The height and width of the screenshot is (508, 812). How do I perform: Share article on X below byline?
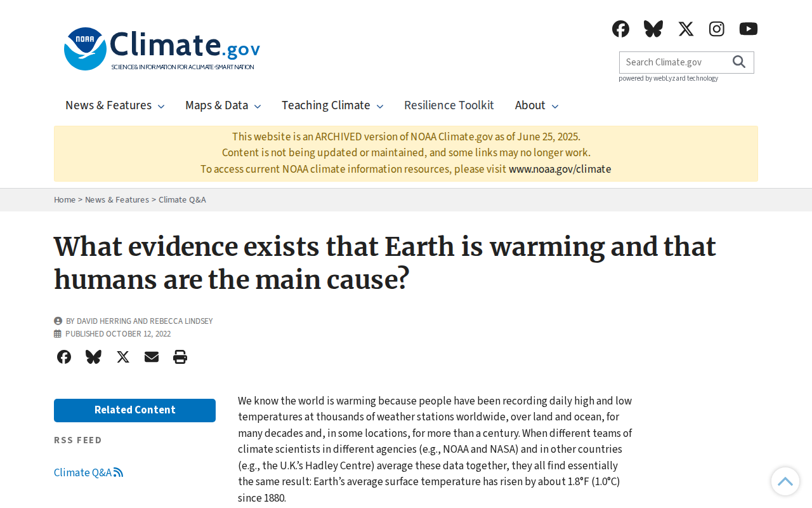pyautogui.click(x=123, y=357)
